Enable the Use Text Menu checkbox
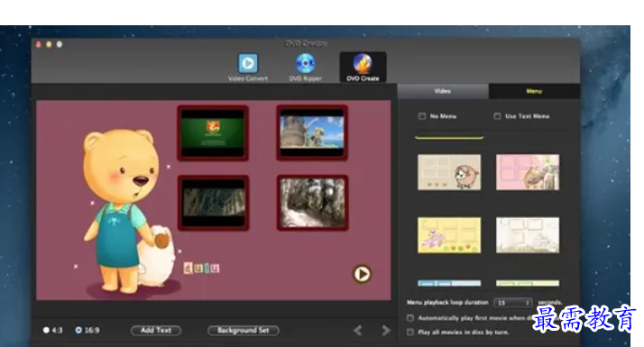This screenshot has width=644, height=347. (497, 116)
